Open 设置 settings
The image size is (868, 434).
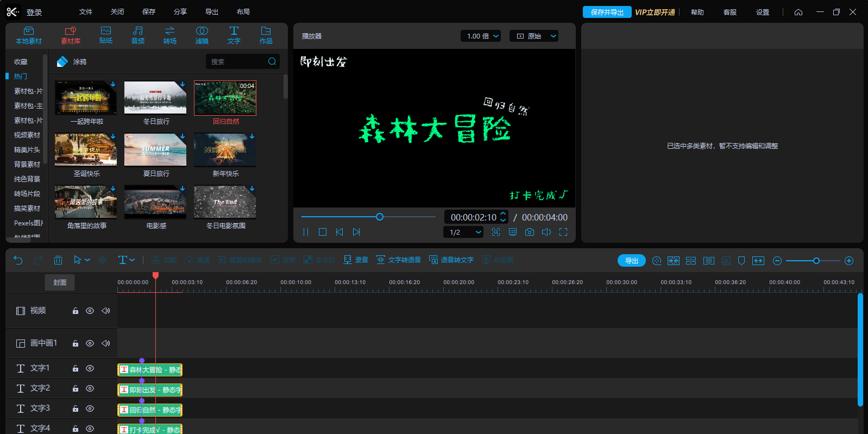pyautogui.click(x=763, y=12)
